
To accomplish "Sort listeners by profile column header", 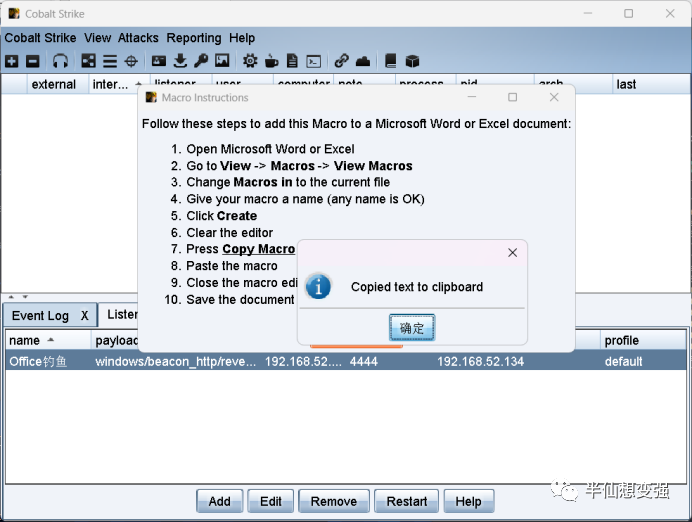I will [x=643, y=341].
